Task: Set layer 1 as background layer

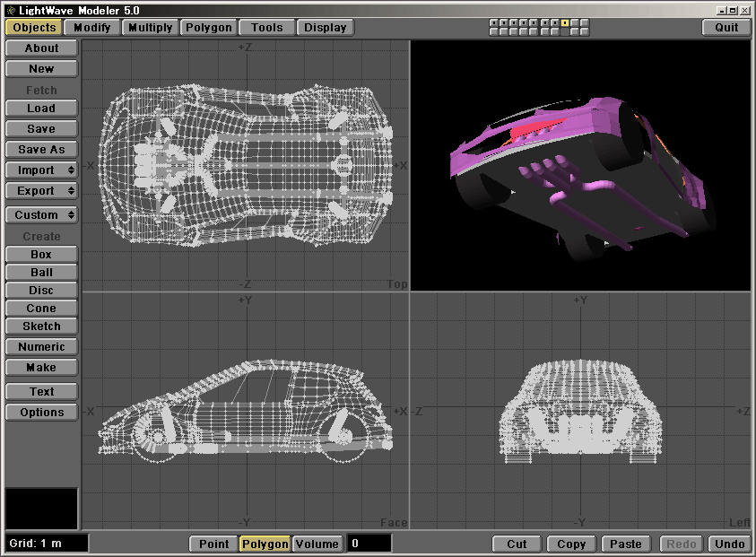Action: 494,31
